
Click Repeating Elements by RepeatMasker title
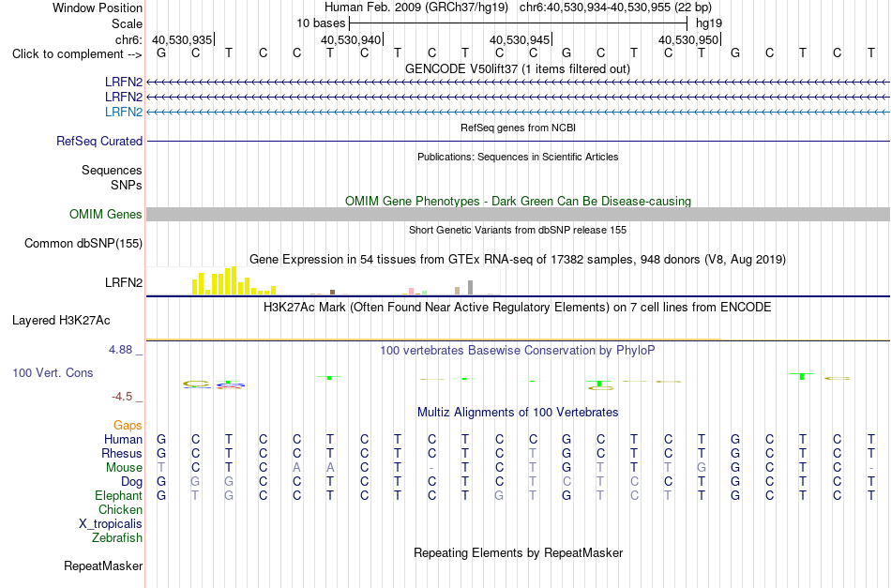518,552
